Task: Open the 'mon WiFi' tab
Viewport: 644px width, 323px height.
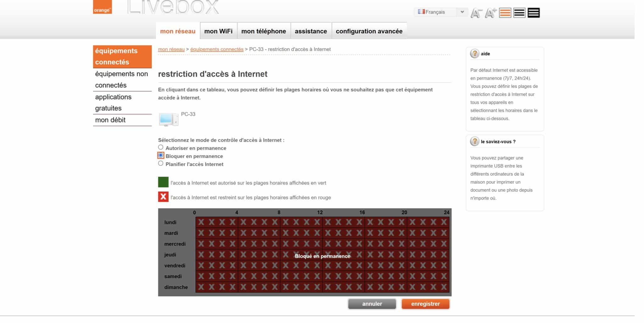Action: [218, 31]
